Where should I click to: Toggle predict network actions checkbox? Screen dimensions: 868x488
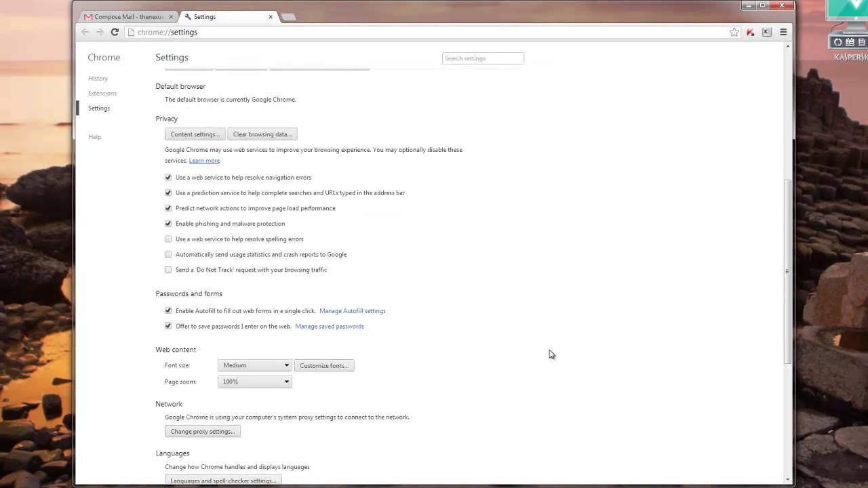click(x=168, y=208)
